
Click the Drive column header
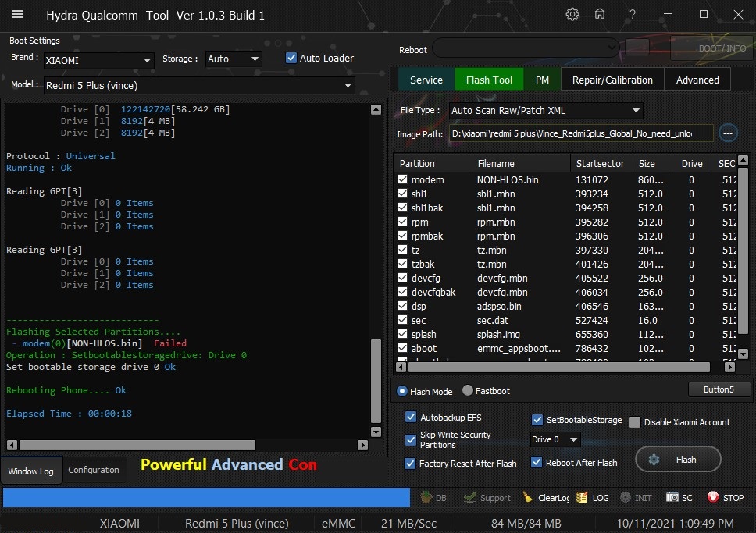pos(692,163)
